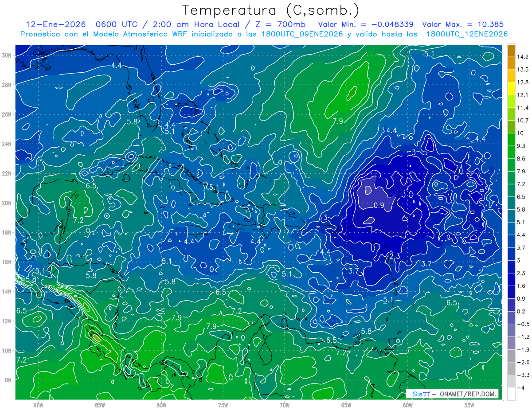Click the "2.3" contour label on the map
This screenshot has height=411, width=532.
pos(394,256)
